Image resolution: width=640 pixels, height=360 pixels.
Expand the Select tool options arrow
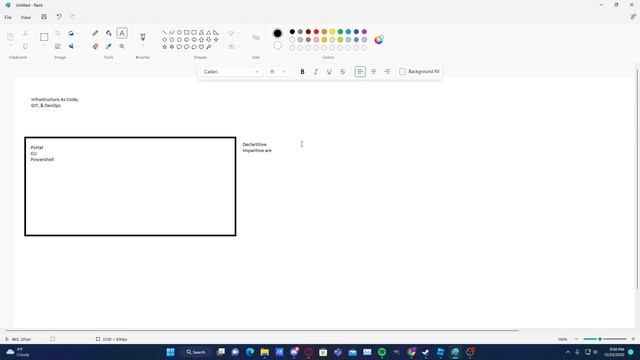click(44, 46)
